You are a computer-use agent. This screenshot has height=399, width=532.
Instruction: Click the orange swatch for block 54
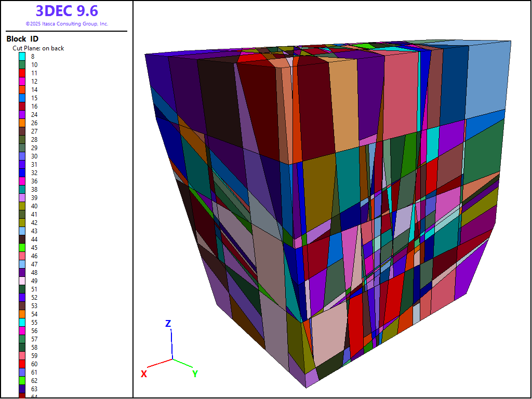[22, 314]
